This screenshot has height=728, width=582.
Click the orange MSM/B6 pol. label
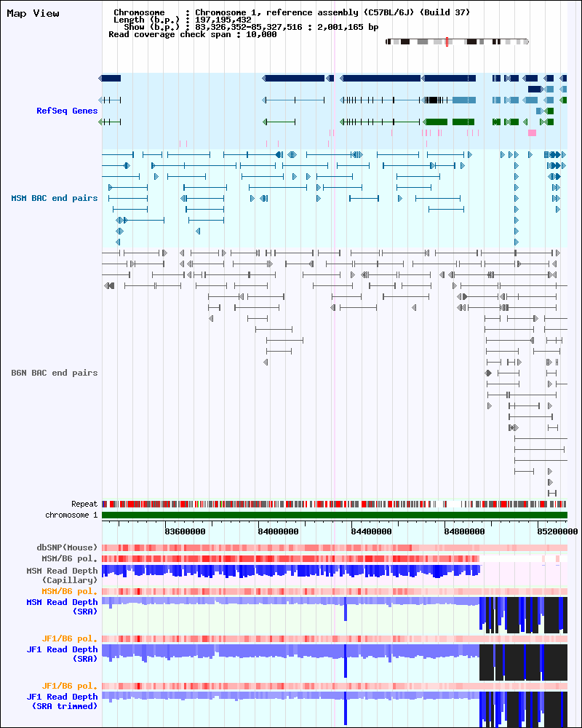pyautogui.click(x=70, y=591)
